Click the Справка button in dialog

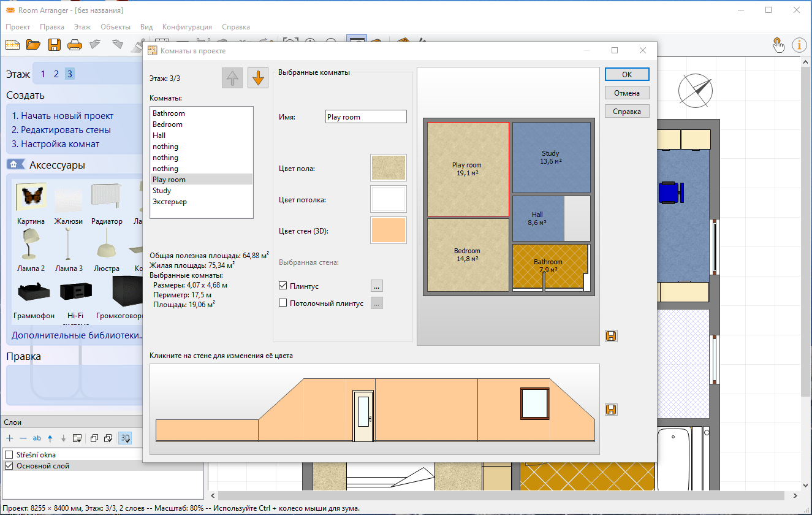[x=627, y=112]
